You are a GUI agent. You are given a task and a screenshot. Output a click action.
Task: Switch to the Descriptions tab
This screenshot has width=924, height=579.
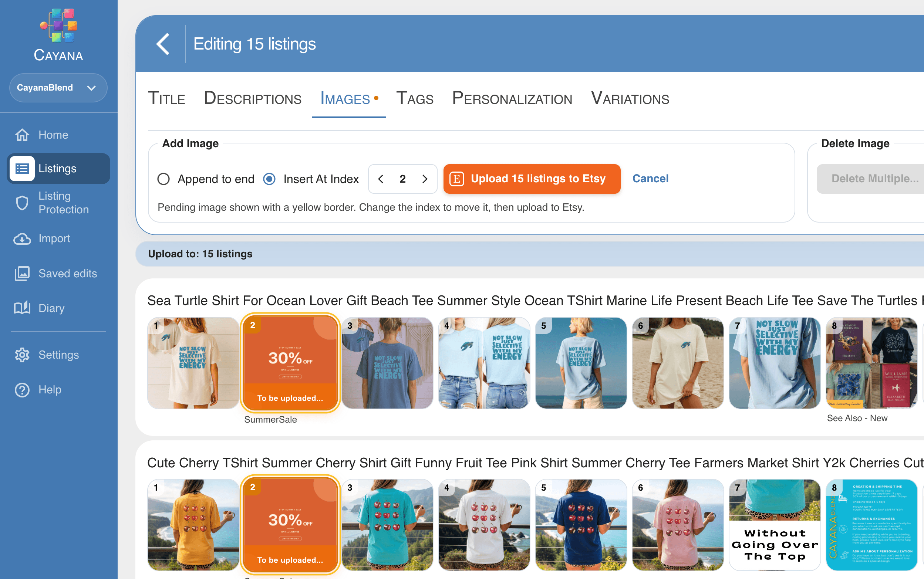252,98
